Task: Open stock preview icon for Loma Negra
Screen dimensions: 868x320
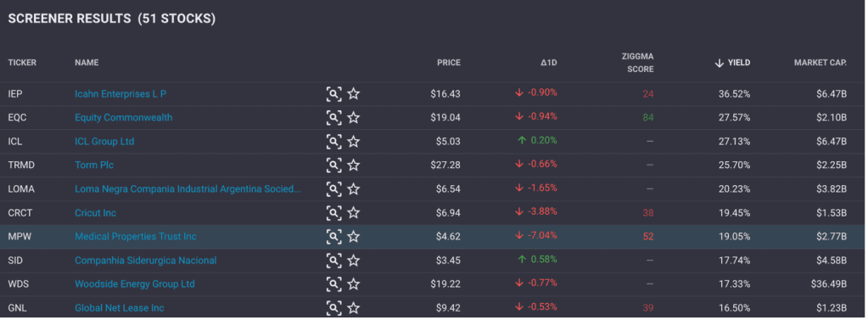Action: (333, 188)
